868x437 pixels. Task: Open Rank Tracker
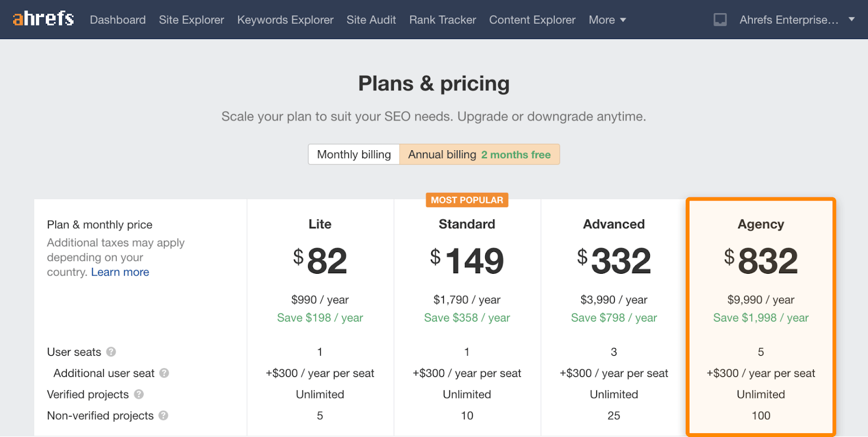click(443, 20)
